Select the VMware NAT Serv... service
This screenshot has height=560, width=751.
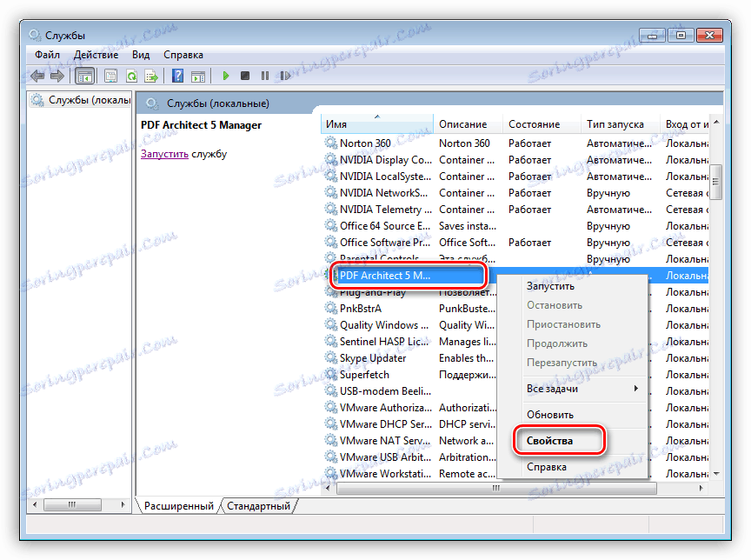tap(385, 440)
